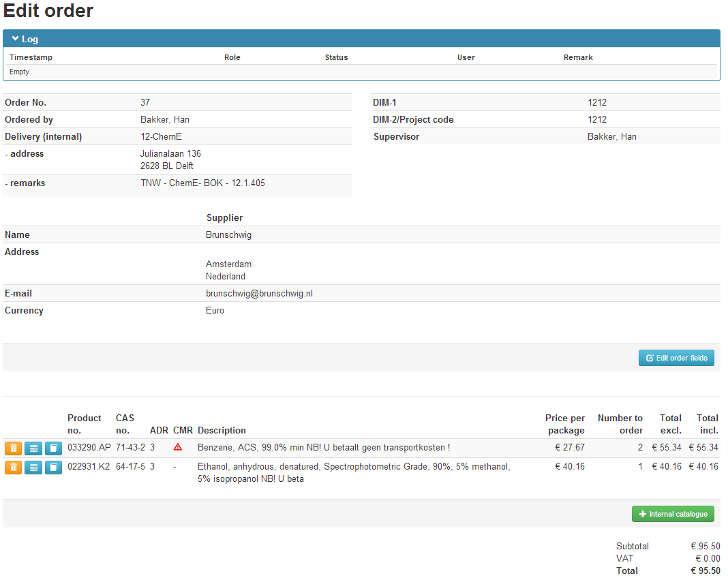The width and height of the screenshot is (728, 580).
Task: Click the Benzene total excl. € 55.34
Action: point(667,447)
